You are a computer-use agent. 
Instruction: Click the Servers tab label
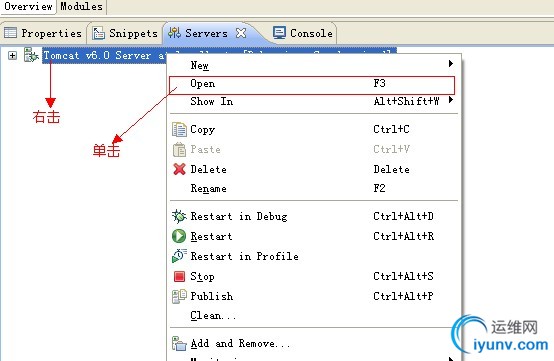(206, 33)
